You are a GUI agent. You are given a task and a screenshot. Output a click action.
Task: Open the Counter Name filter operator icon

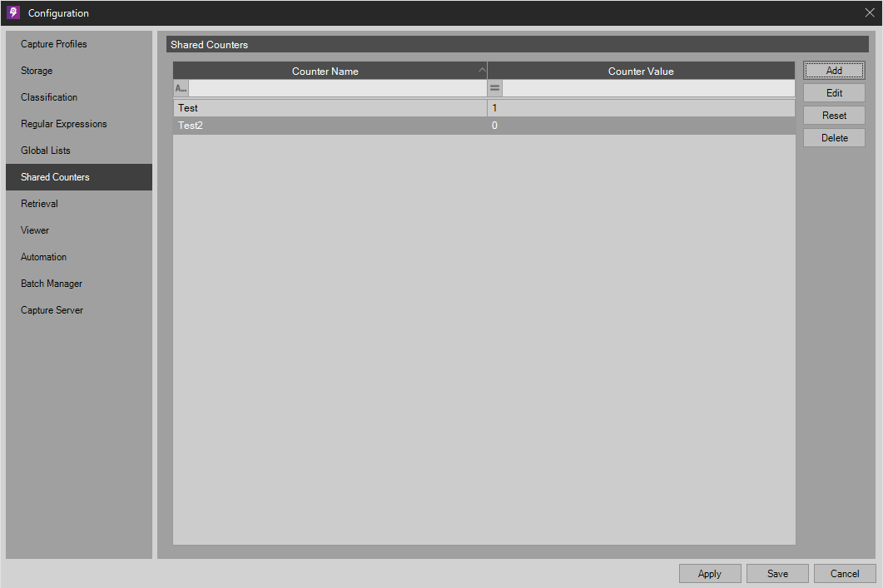181,88
